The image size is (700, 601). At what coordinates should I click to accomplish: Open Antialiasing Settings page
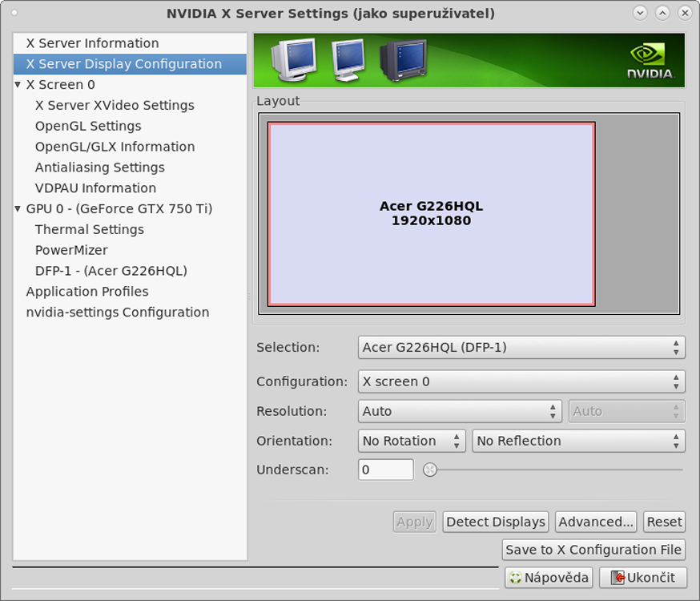99,167
